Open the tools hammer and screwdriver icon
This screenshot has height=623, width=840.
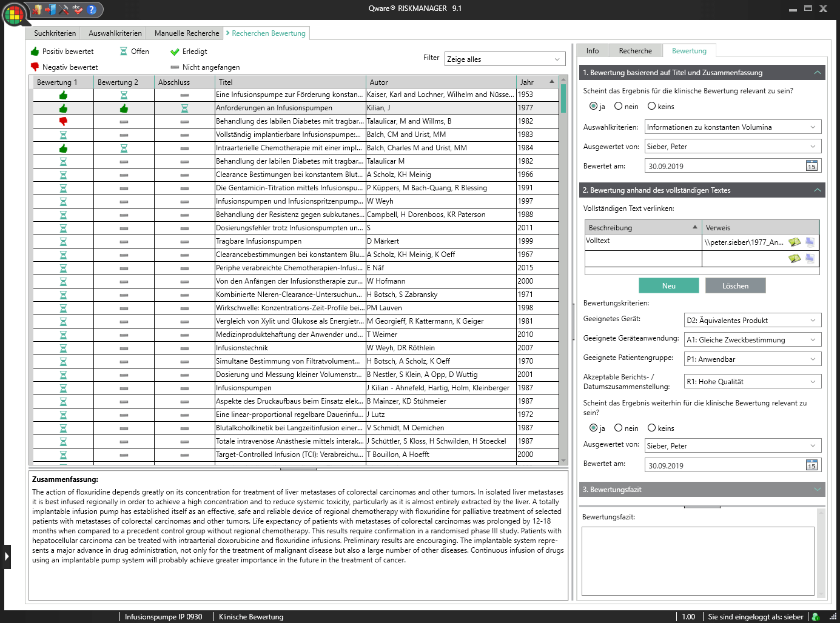(x=64, y=9)
